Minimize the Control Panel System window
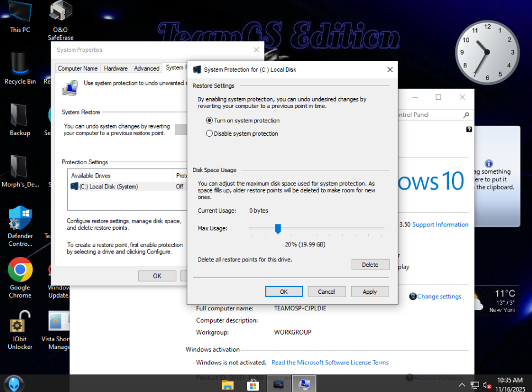Image resolution: width=532 pixels, height=392 pixels. coord(415,98)
